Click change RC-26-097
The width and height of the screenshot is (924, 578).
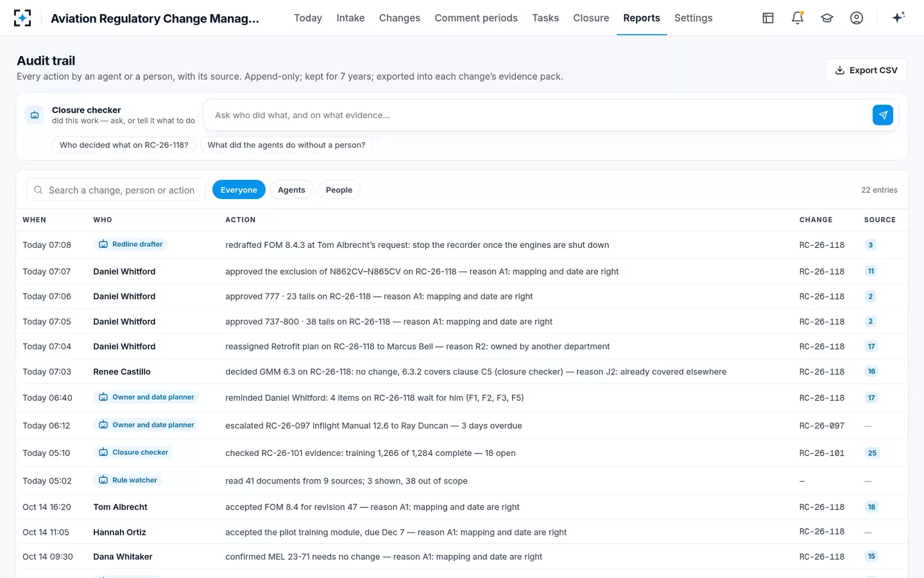click(822, 425)
